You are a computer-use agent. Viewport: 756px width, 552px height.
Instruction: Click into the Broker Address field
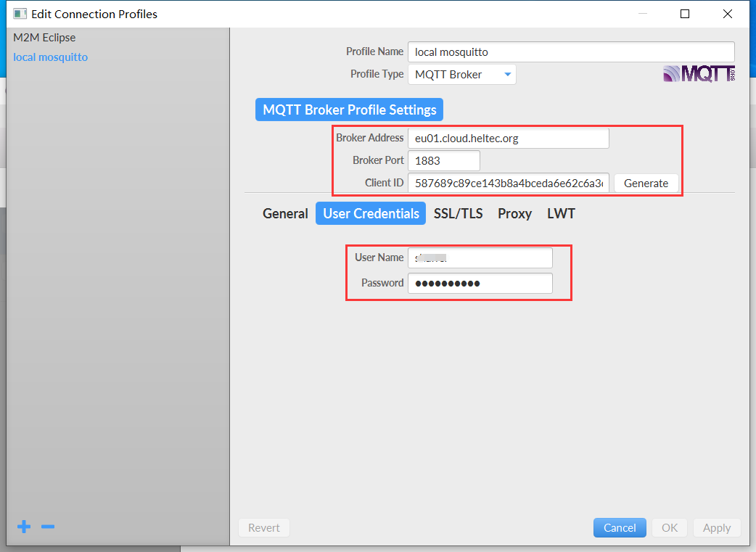508,138
